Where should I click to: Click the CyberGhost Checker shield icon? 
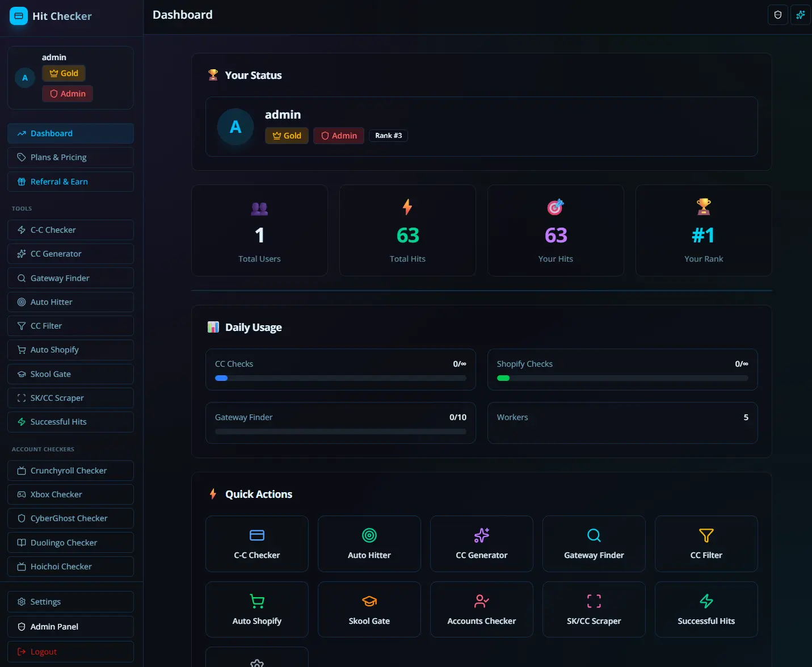coord(22,518)
